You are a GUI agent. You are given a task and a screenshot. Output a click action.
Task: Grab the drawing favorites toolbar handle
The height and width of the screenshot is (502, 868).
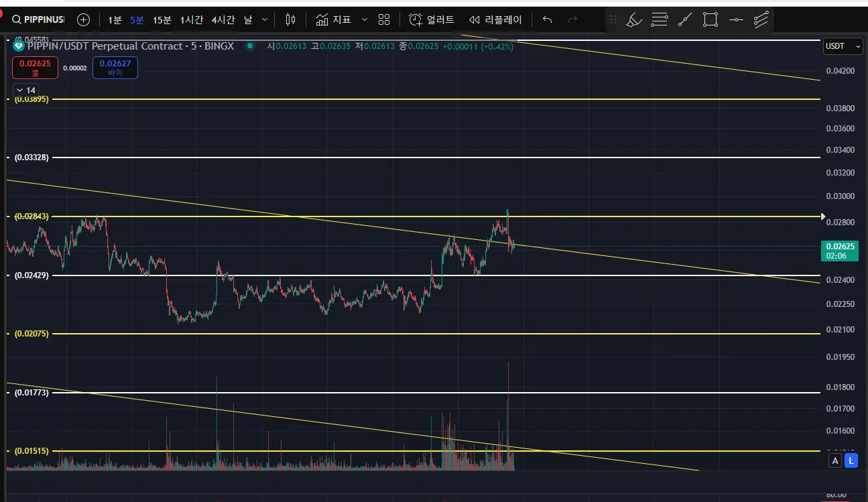pos(613,19)
